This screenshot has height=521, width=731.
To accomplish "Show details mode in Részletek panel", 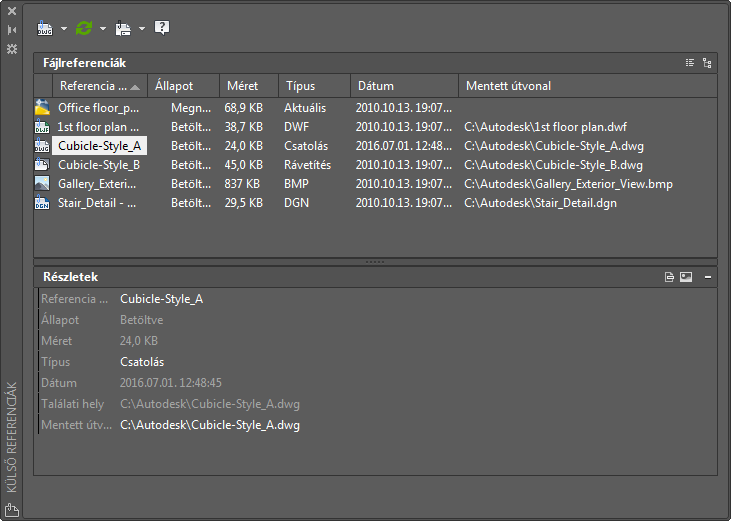I will tap(669, 277).
